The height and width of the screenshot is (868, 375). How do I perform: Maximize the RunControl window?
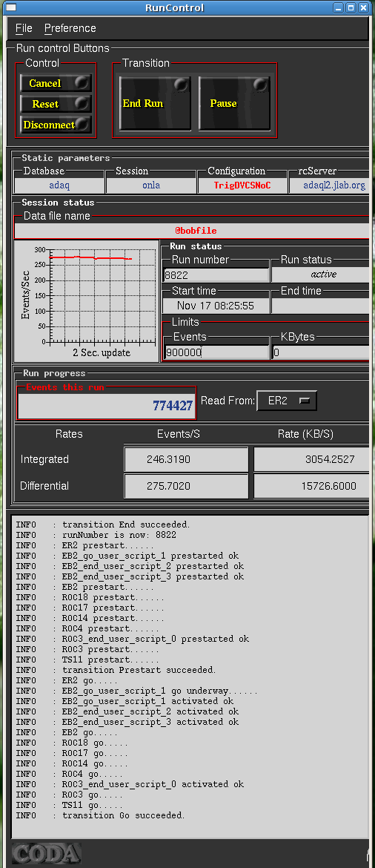[351, 7]
